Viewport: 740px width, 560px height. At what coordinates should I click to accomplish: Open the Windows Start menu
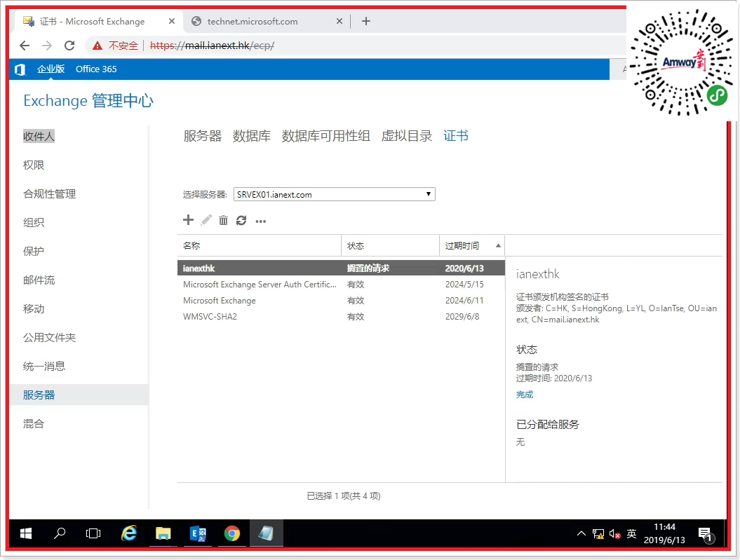pos(26,533)
